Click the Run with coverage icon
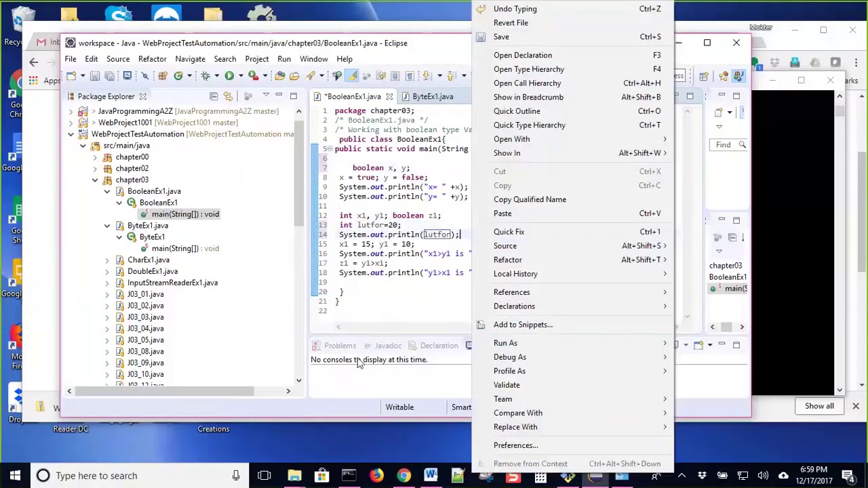868x488 pixels. [254, 75]
